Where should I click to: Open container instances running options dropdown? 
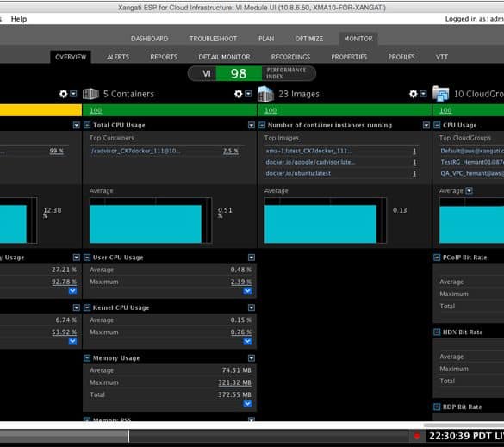[426, 125]
